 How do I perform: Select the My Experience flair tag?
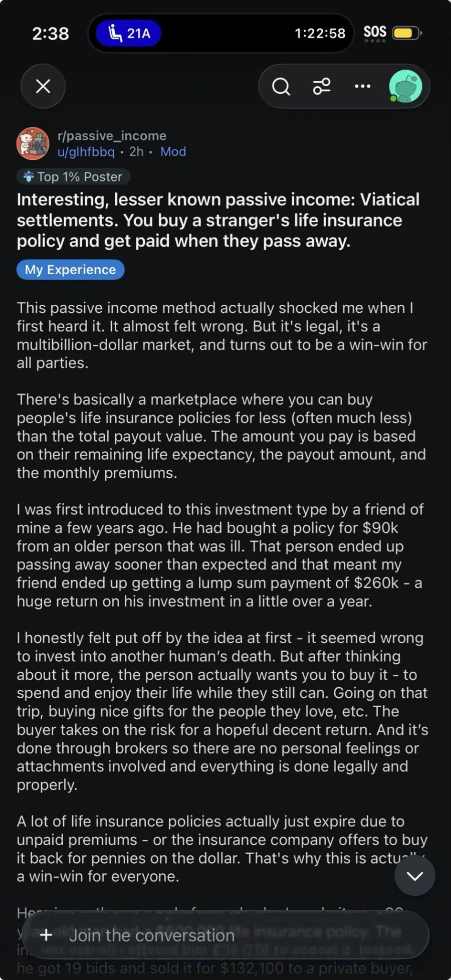point(71,269)
